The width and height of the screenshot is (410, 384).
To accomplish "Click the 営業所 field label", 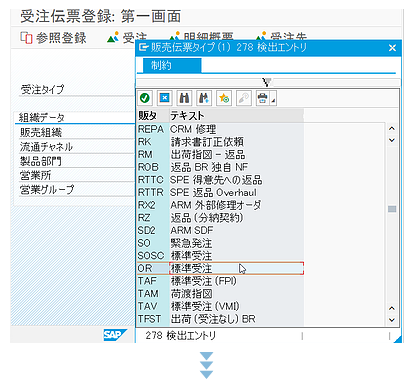I will (x=35, y=175).
